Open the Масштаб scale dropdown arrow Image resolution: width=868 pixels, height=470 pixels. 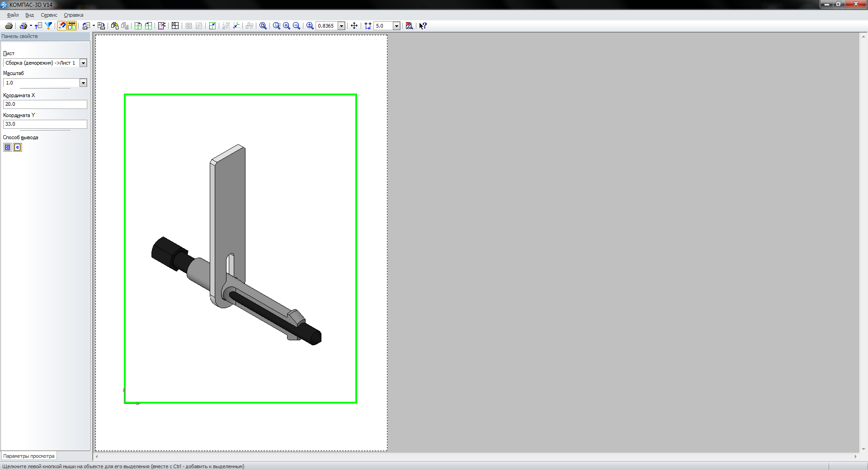[x=83, y=83]
